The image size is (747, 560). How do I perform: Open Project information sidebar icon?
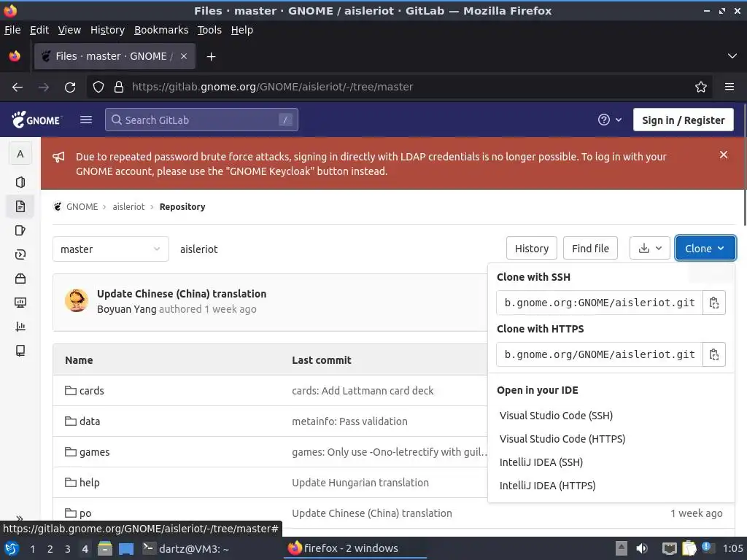coord(20,182)
